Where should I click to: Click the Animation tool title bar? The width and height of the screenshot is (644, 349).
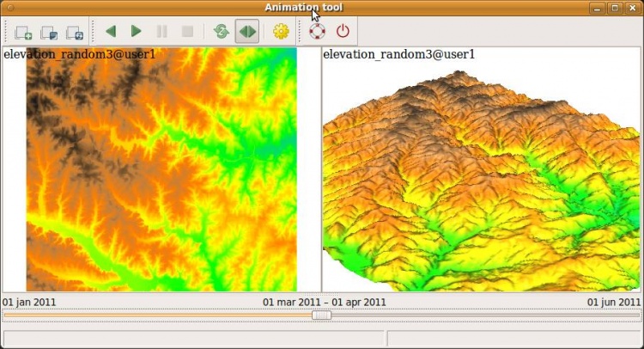point(258,8)
